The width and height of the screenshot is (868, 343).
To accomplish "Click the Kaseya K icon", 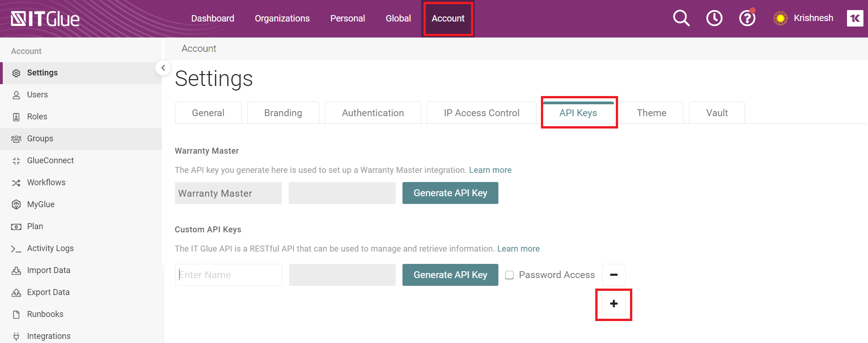I will coord(855,18).
